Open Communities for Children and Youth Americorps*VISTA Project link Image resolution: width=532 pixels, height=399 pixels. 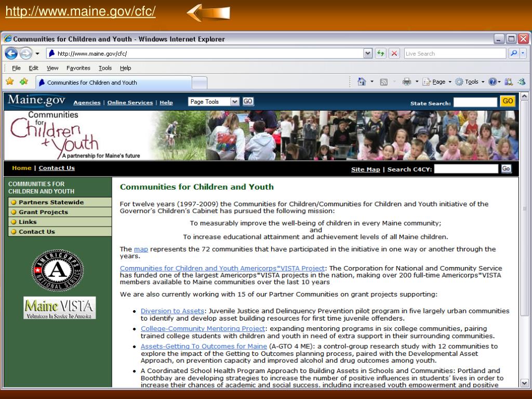pyautogui.click(x=222, y=269)
